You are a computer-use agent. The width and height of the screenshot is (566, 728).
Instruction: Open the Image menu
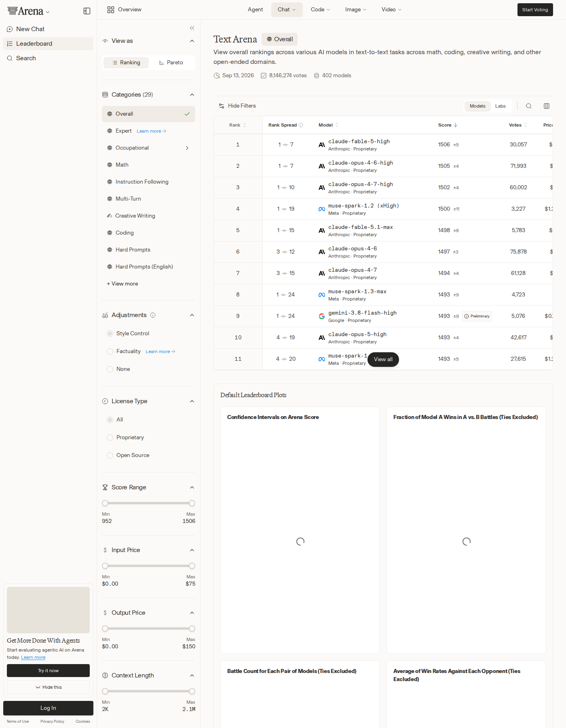click(356, 10)
